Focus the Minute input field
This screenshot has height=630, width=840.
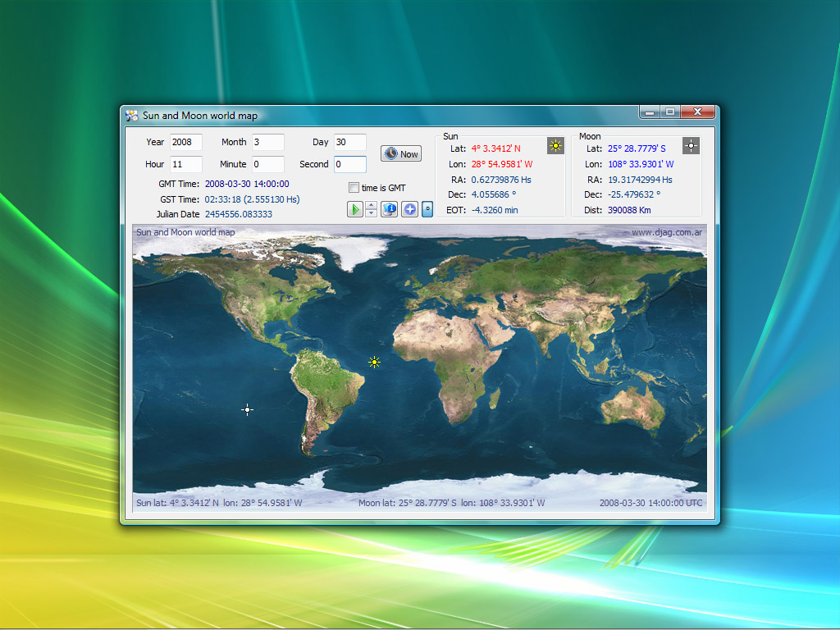pos(267,164)
